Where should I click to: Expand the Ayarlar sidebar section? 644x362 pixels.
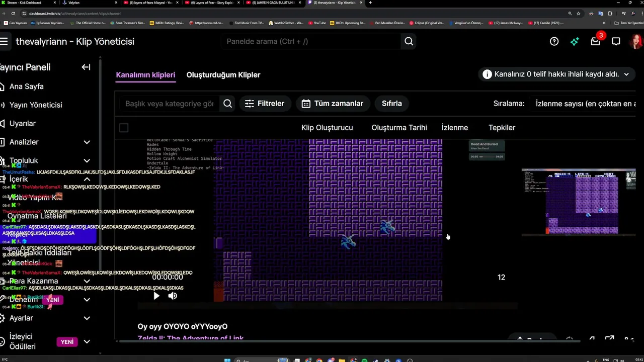point(87,318)
